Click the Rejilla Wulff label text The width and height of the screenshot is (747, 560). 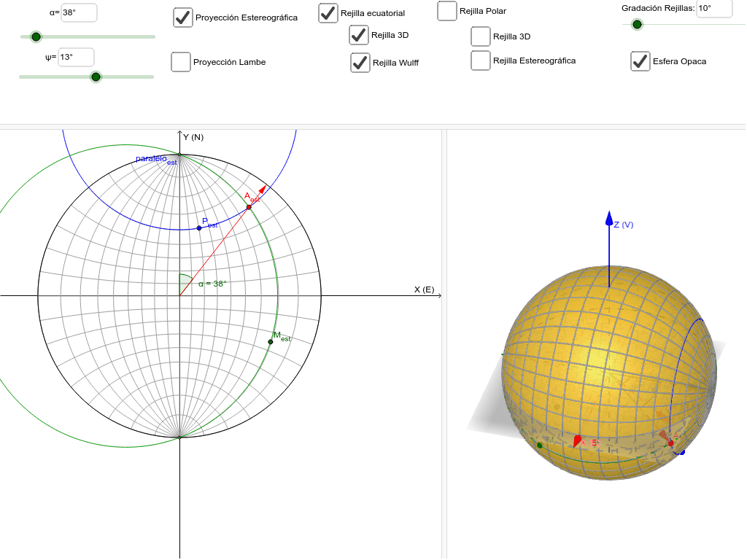pos(395,63)
